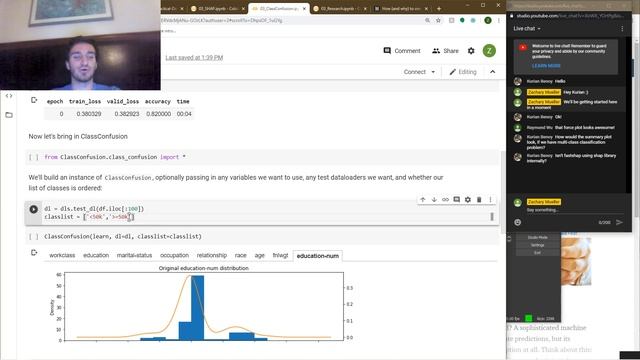Send the live chat message

[619, 222]
